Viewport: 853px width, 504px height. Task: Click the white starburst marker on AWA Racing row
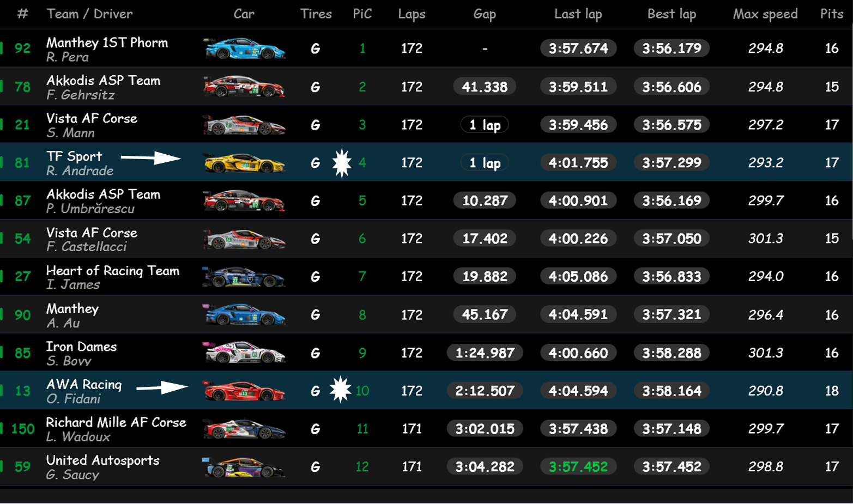[x=341, y=390]
